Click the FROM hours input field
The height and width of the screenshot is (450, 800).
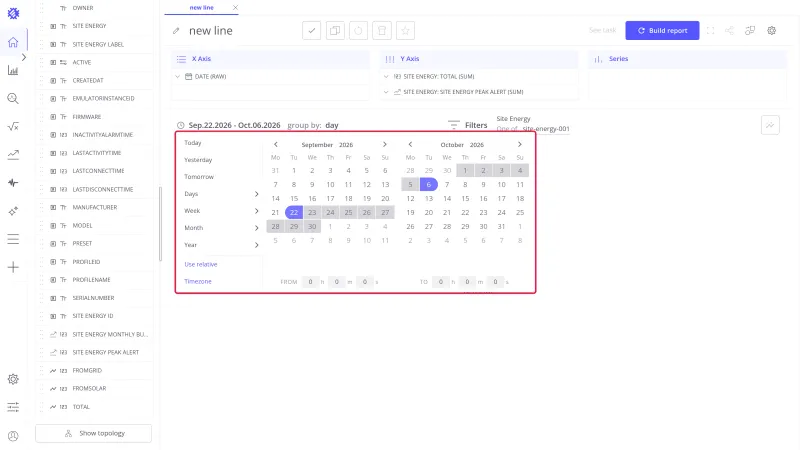pos(310,282)
